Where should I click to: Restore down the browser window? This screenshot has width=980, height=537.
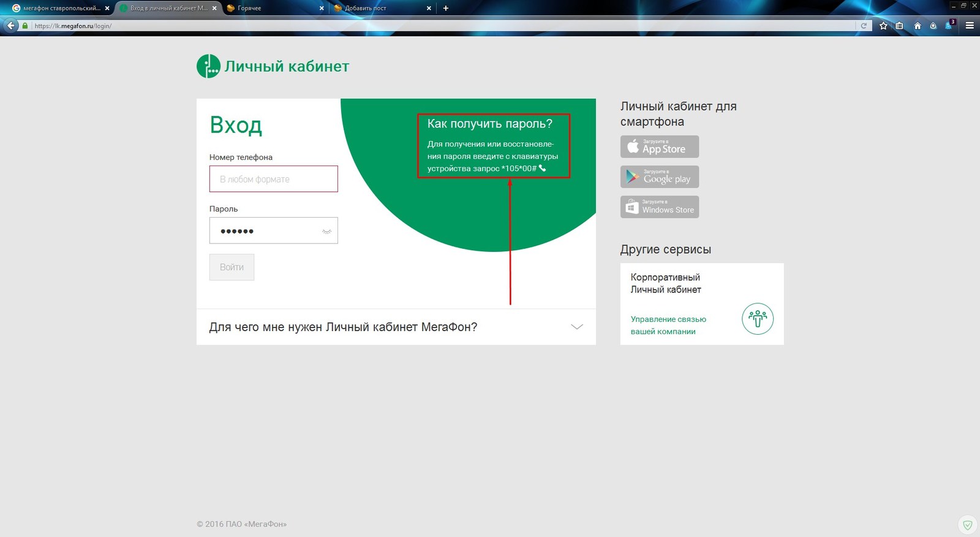pyautogui.click(x=963, y=6)
